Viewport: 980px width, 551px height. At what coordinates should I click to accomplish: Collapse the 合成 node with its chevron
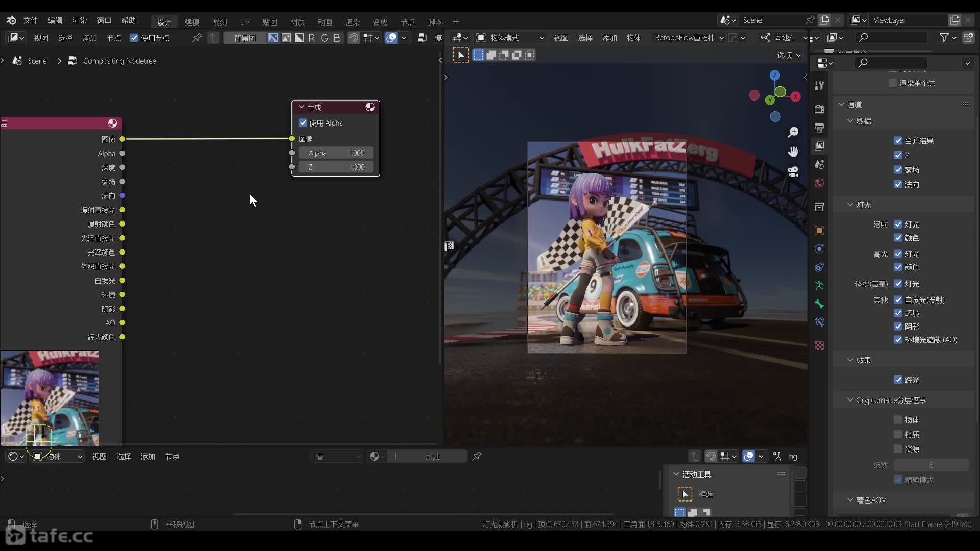pyautogui.click(x=302, y=107)
